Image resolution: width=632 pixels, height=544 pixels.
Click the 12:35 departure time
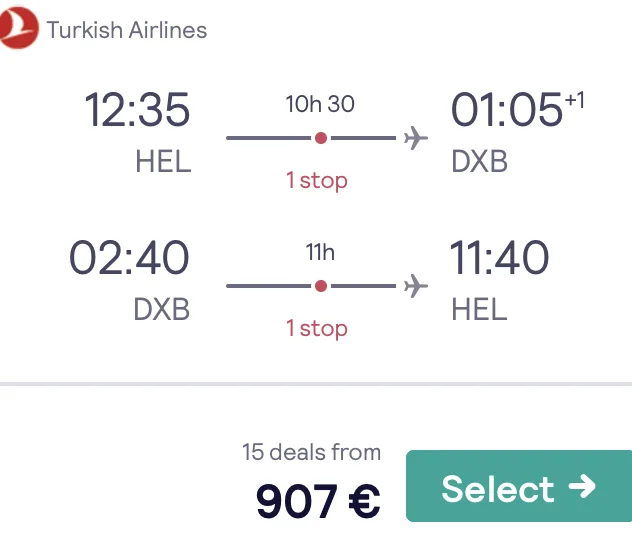(x=137, y=110)
